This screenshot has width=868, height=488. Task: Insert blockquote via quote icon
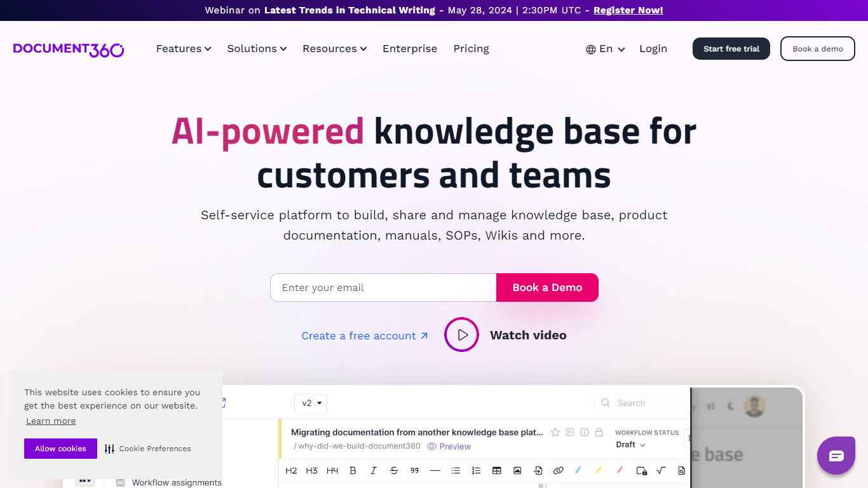tap(414, 471)
